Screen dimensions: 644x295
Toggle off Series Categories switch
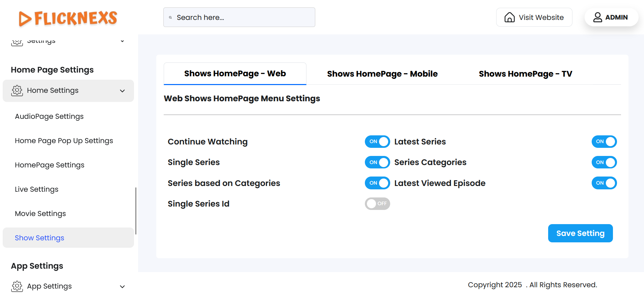click(604, 162)
